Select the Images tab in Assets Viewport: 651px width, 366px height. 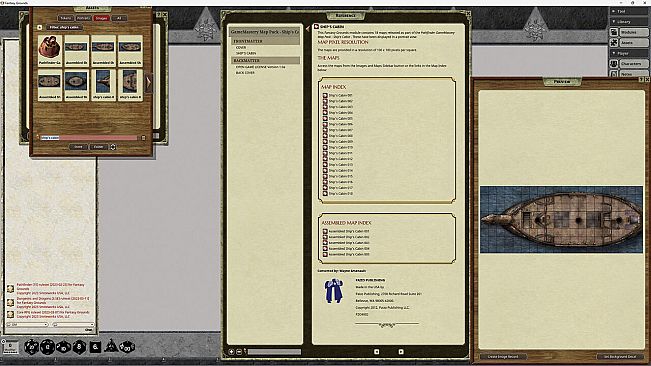click(101, 18)
